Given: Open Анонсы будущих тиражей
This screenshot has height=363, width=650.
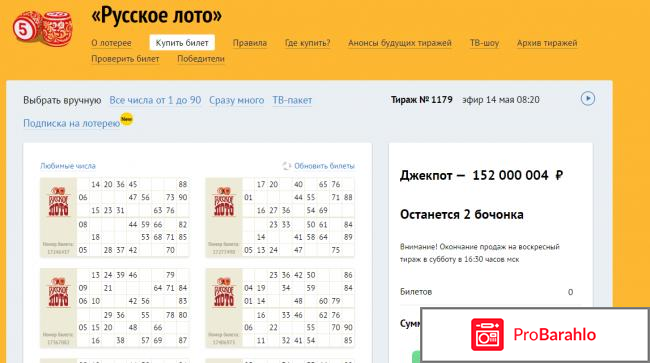Looking at the screenshot, I should click(400, 43).
